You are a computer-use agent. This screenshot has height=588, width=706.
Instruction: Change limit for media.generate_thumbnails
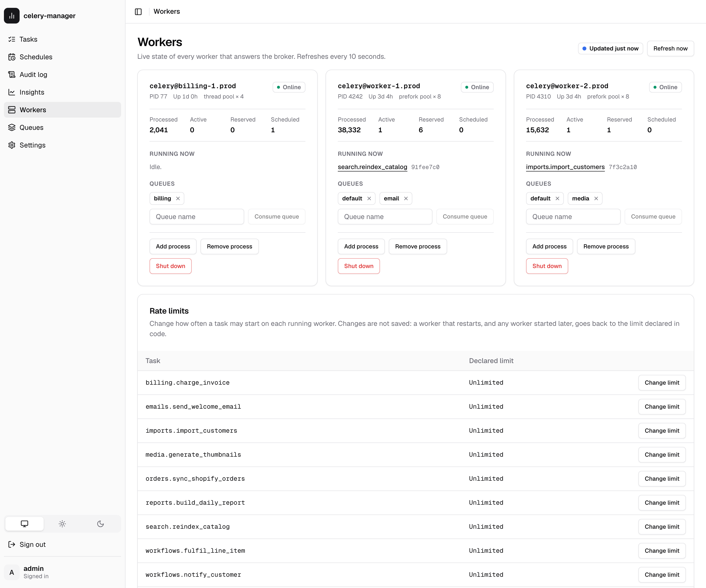click(662, 455)
